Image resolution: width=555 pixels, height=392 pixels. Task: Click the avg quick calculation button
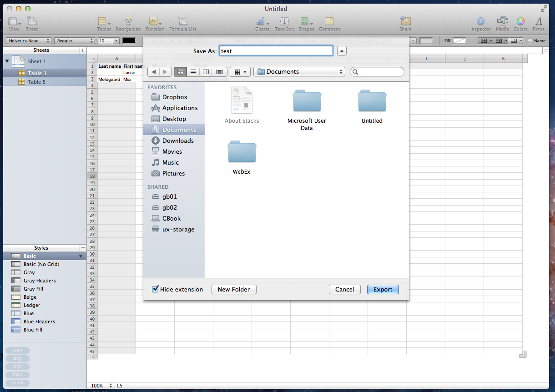(x=17, y=358)
